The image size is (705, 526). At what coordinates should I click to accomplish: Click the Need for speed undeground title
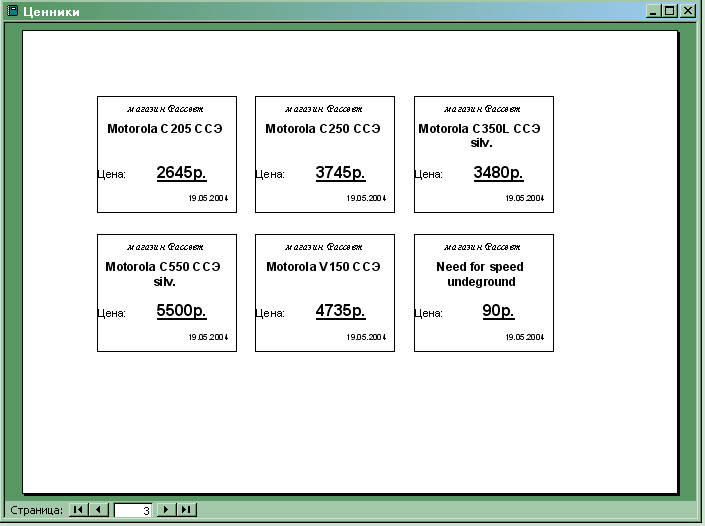pyautogui.click(x=480, y=274)
